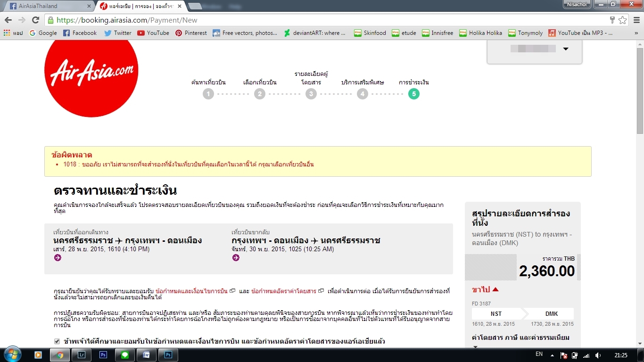Close the AirAsia booking tab
This screenshot has width=644, height=362.
(x=179, y=6)
